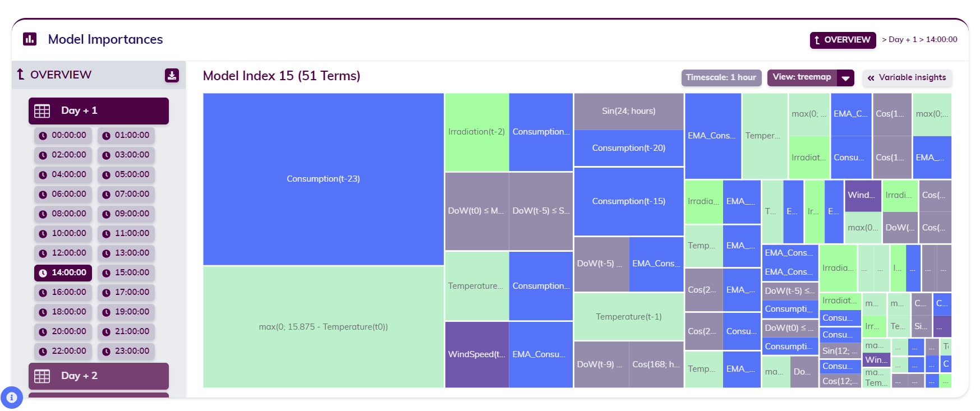
Task: Click the table icon on Day + 1
Action: [42, 111]
